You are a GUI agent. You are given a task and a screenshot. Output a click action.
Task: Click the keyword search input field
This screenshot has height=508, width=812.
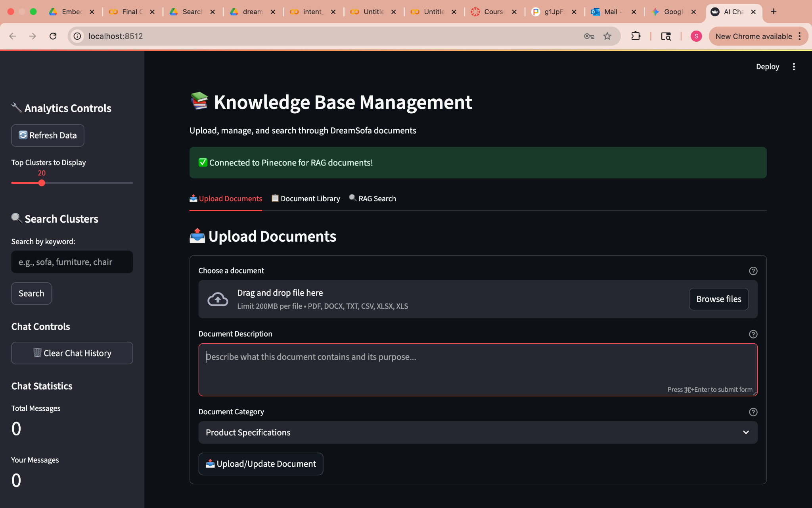[72, 262]
